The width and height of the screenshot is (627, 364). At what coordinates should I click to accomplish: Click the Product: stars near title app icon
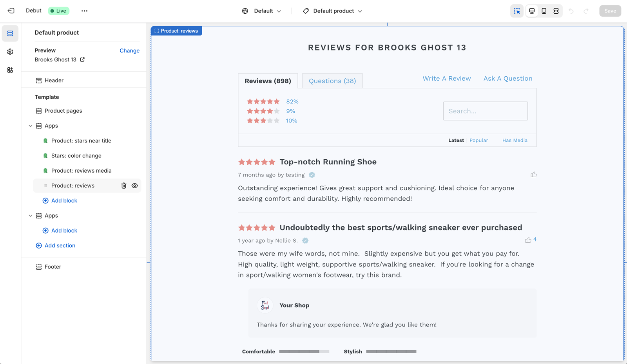pos(45,141)
